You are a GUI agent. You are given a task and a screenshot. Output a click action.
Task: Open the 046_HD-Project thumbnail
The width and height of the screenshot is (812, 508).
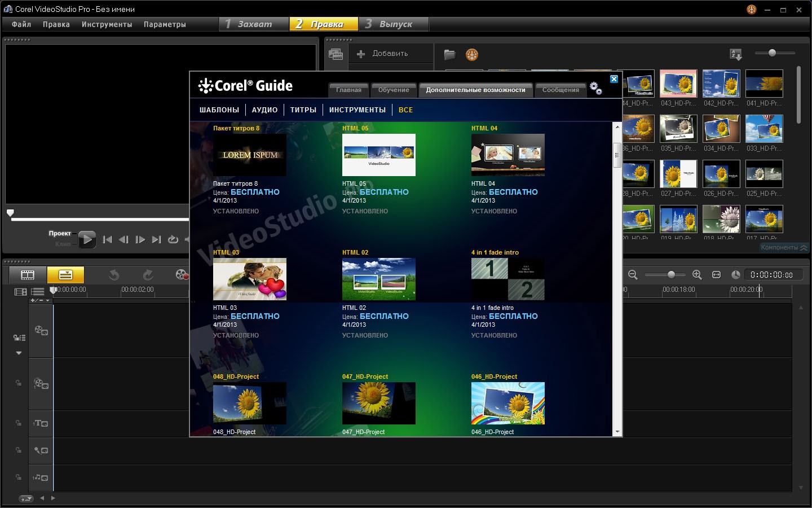507,403
